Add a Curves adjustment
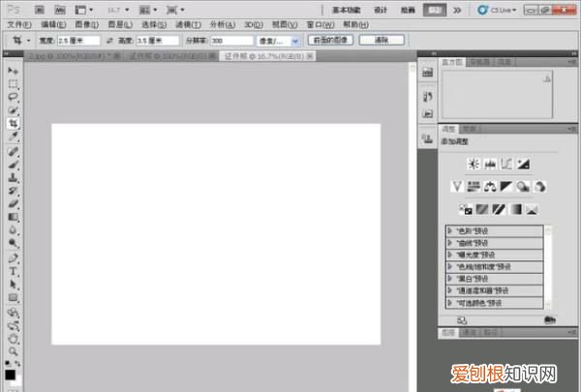 [x=505, y=163]
